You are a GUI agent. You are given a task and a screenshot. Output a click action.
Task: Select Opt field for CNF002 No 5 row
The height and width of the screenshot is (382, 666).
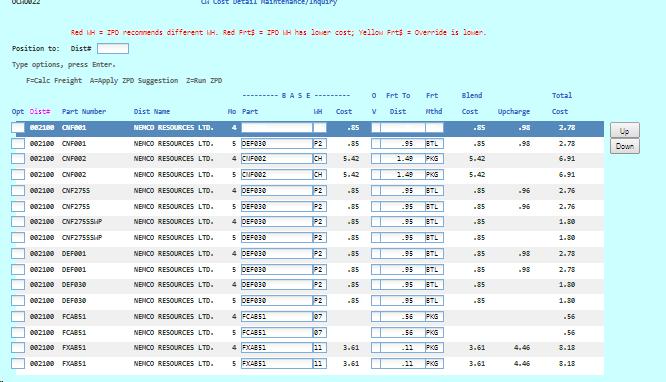pyautogui.click(x=18, y=175)
